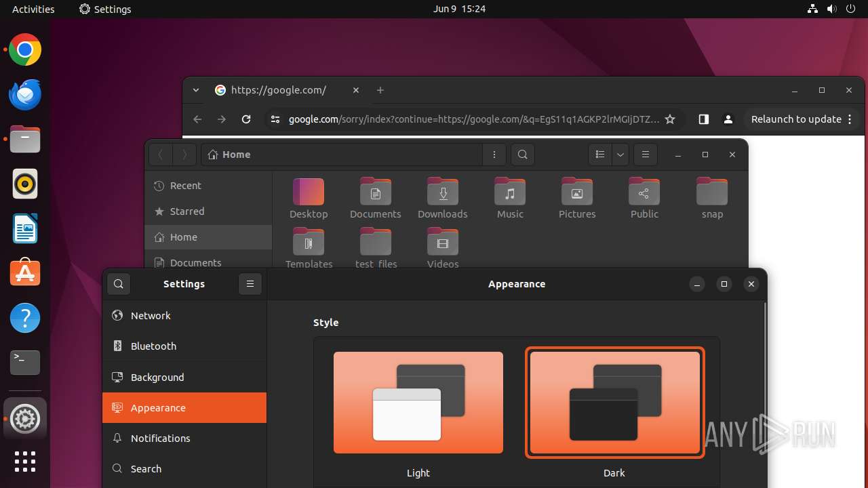Close the google.com tab
Image resolution: width=868 pixels, height=488 pixels.
pyautogui.click(x=356, y=90)
